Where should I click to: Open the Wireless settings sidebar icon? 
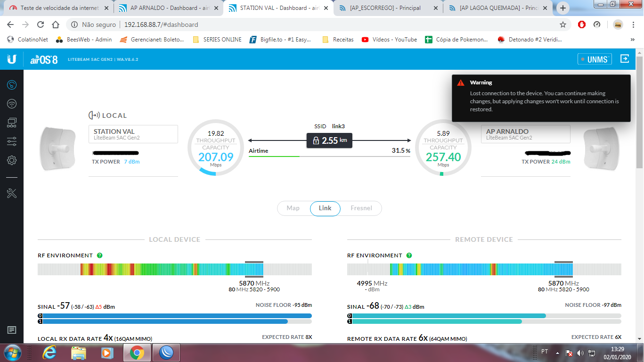coord(12,104)
